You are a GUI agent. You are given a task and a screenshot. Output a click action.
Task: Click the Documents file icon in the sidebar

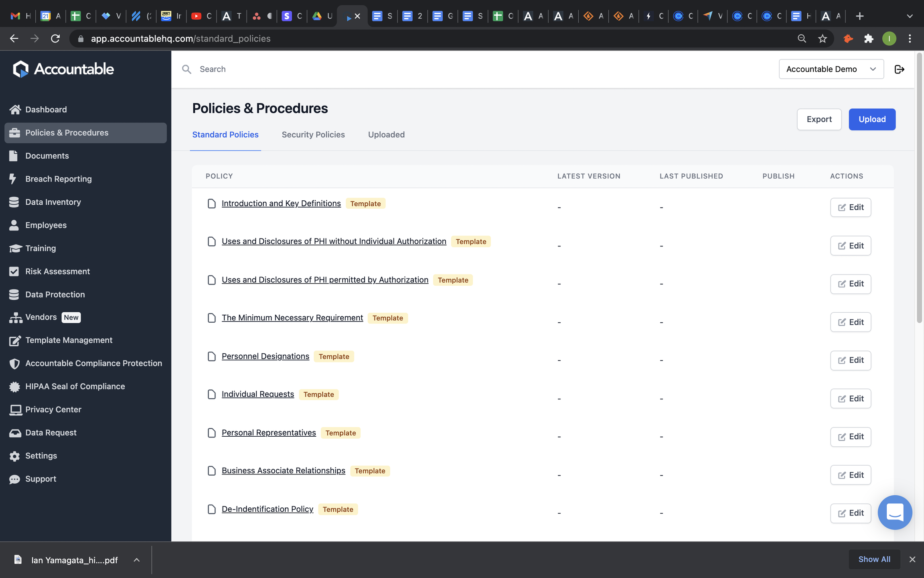click(14, 156)
